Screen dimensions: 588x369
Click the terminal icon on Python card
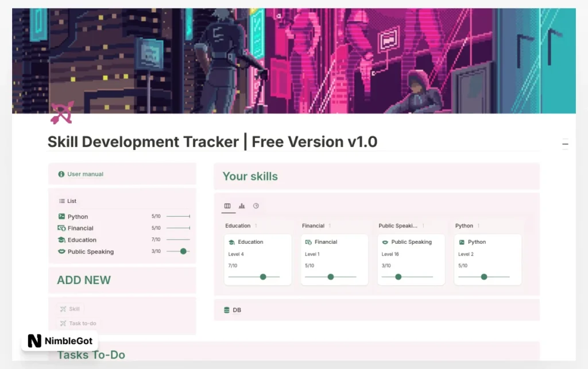click(x=462, y=242)
